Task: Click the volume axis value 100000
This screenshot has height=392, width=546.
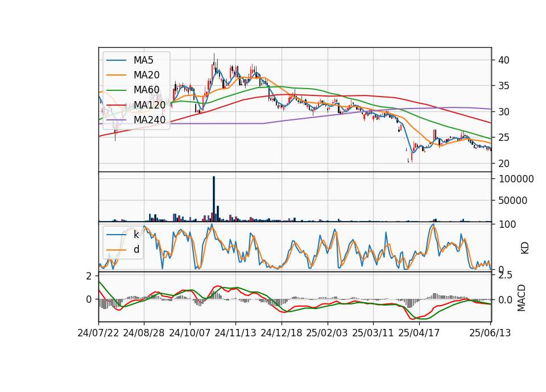Action: point(516,179)
